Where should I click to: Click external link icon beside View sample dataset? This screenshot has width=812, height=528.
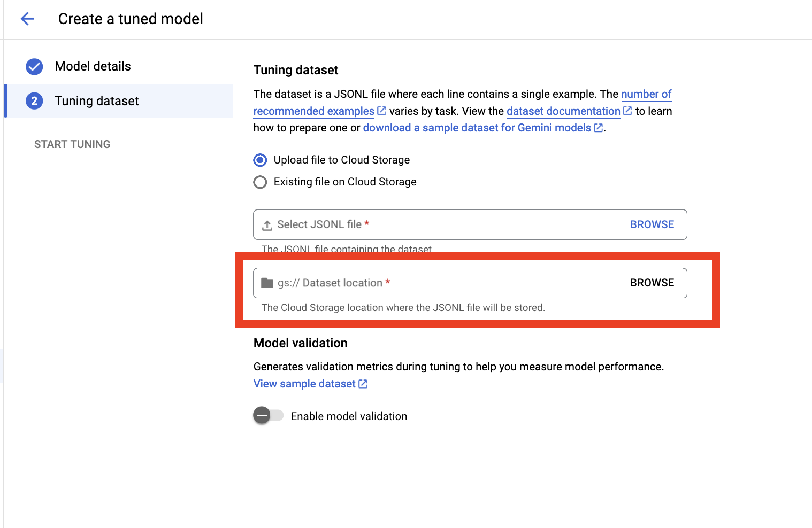point(363,384)
